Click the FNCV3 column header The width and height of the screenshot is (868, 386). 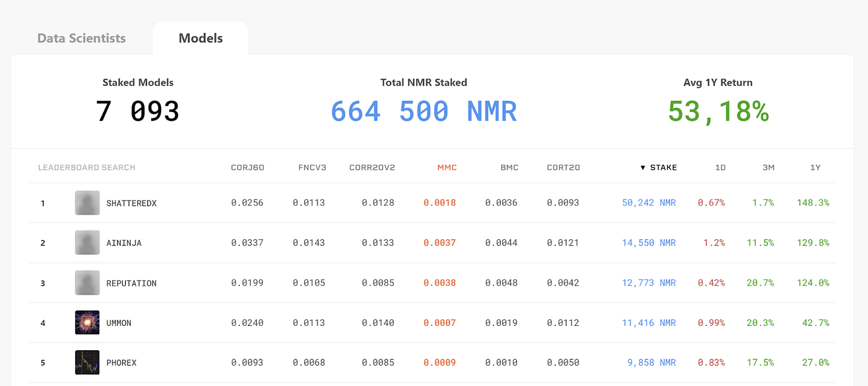[x=312, y=167]
